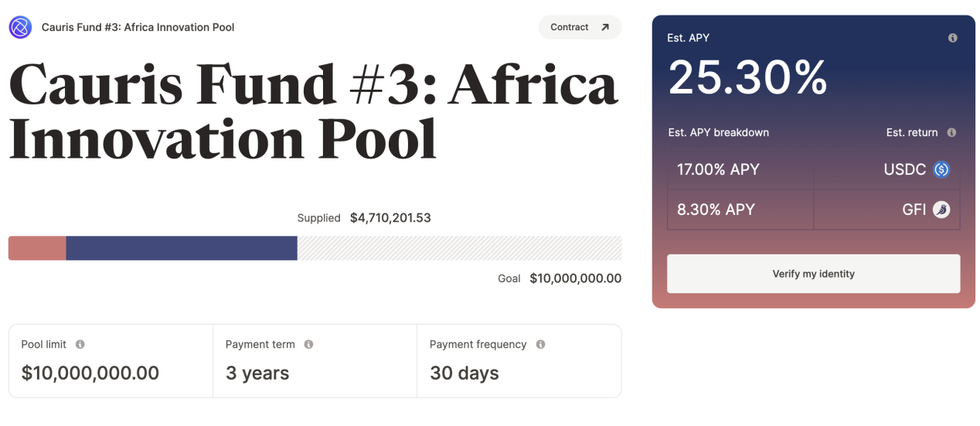Click the Pool limit info icon
Screen dimensions: 980x426
(80, 344)
